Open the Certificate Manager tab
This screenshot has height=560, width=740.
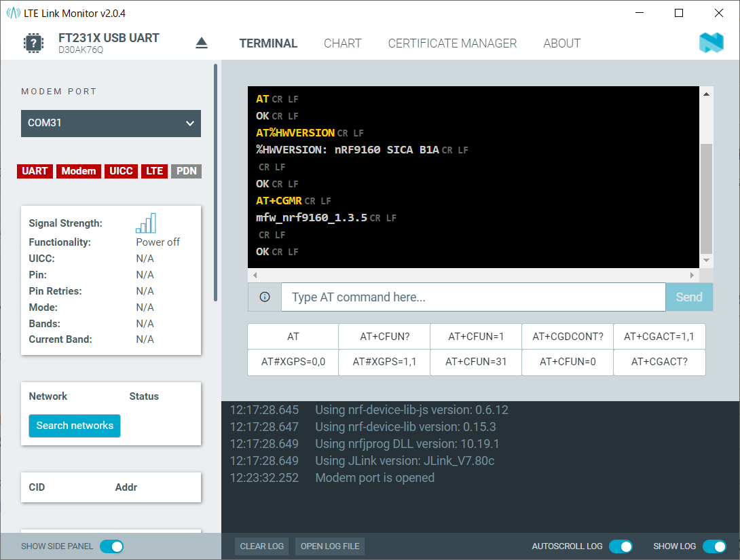point(452,43)
